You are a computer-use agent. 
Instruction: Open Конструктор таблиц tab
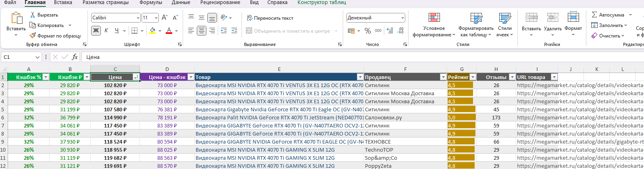click(322, 2)
